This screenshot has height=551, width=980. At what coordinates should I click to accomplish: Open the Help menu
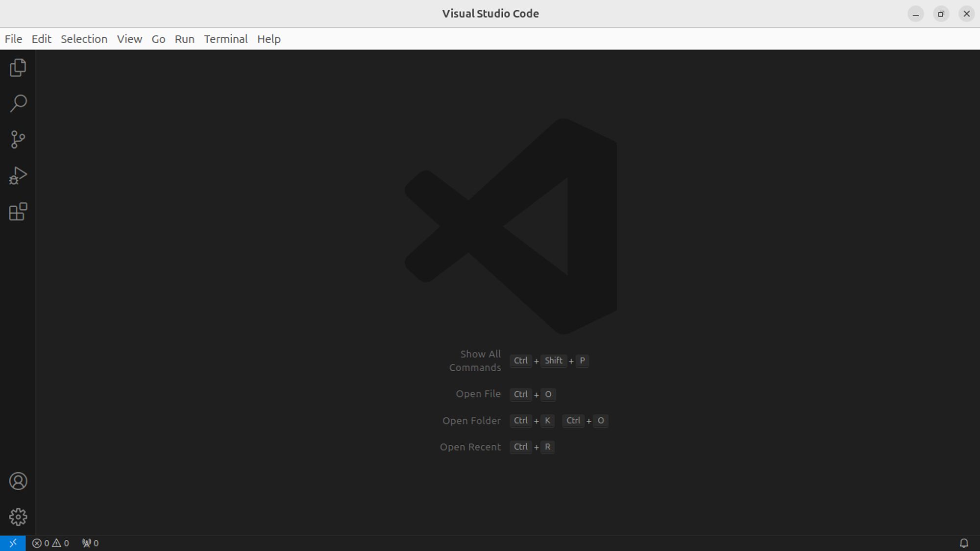coord(269,39)
